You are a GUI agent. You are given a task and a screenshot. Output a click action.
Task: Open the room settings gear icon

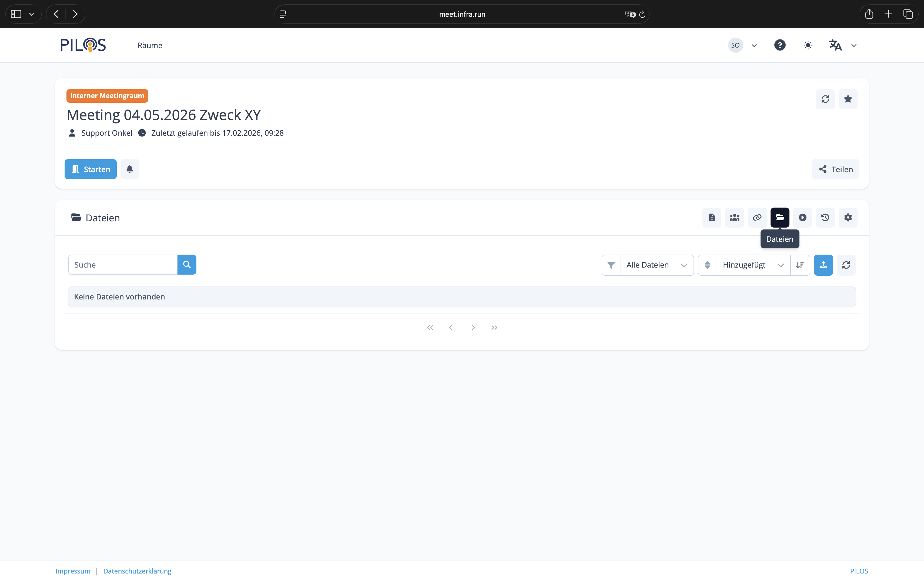(848, 218)
